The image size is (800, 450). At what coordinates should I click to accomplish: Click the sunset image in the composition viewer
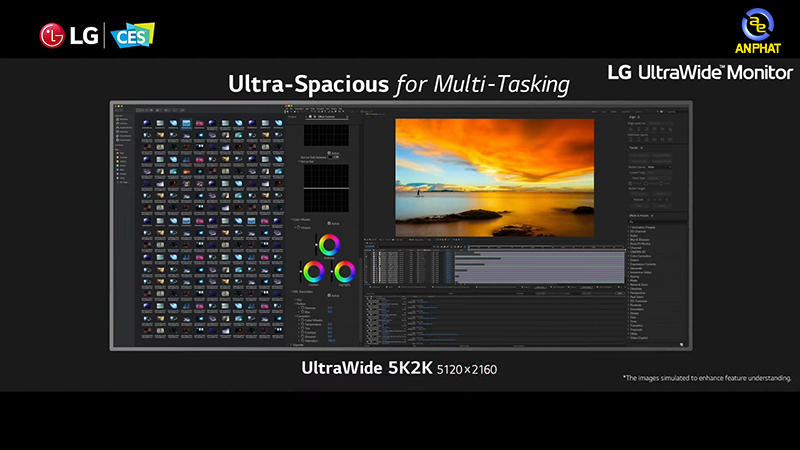494,178
